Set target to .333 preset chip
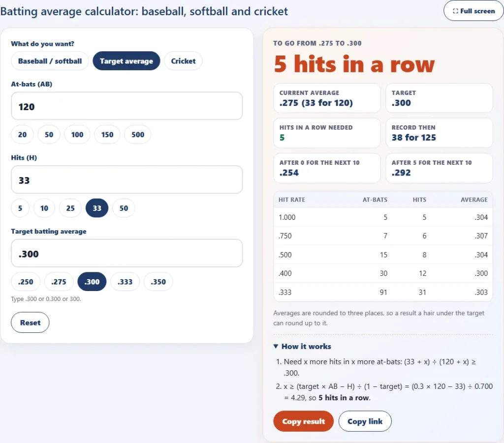This screenshot has width=504, height=443. pyautogui.click(x=125, y=282)
